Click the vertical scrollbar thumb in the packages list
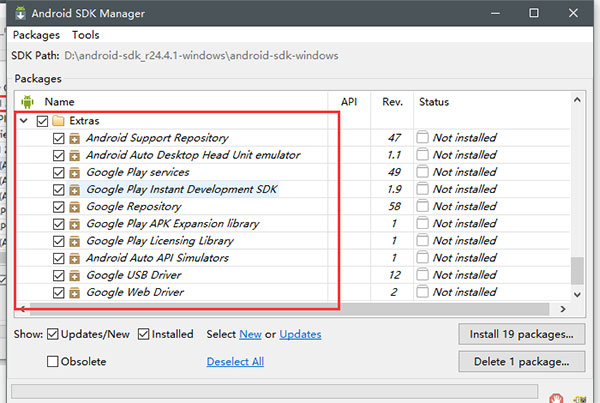Viewport: 600px width, 403px height. [x=576, y=272]
